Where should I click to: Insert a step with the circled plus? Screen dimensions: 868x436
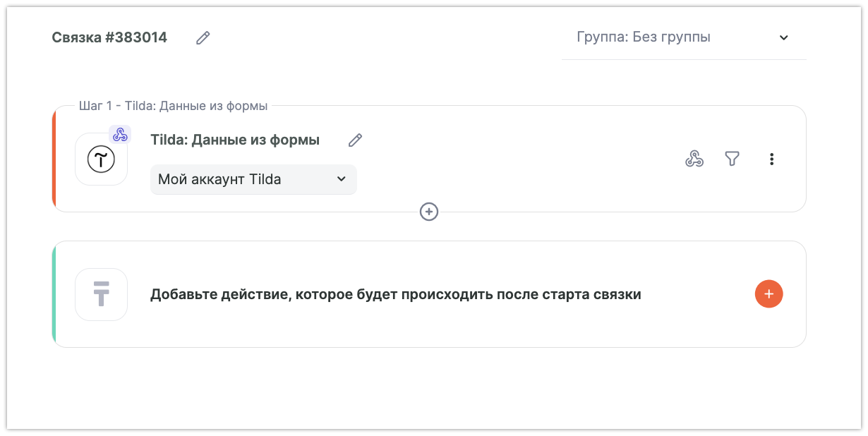point(429,212)
